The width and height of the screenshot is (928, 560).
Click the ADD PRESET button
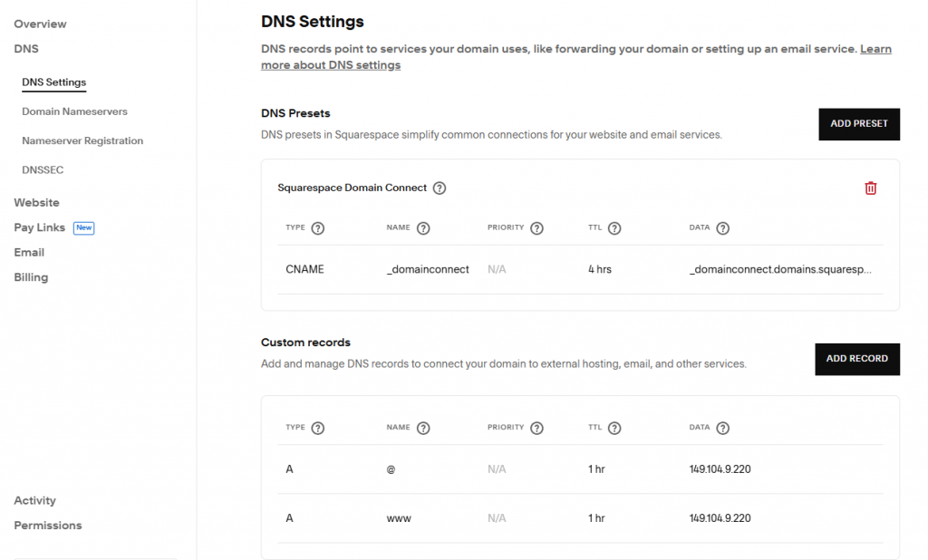click(x=859, y=124)
